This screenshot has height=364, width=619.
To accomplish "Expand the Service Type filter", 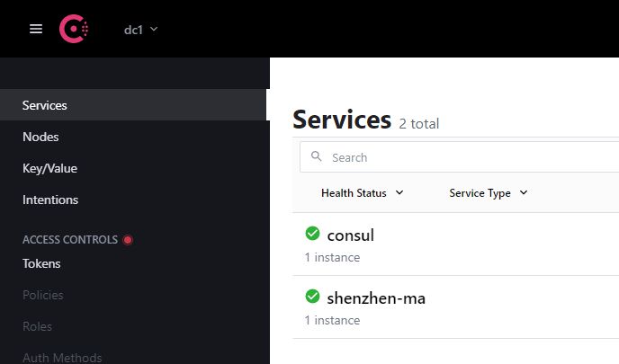I will tap(489, 193).
